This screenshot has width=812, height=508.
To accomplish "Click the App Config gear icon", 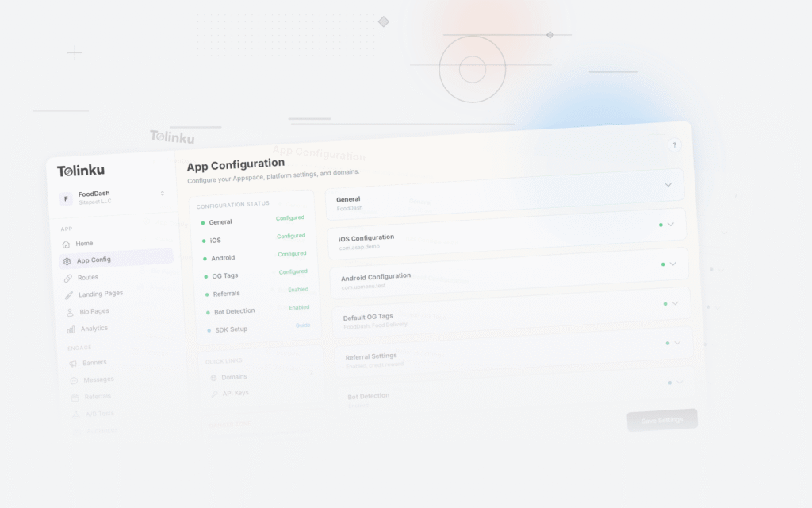I will (x=68, y=260).
